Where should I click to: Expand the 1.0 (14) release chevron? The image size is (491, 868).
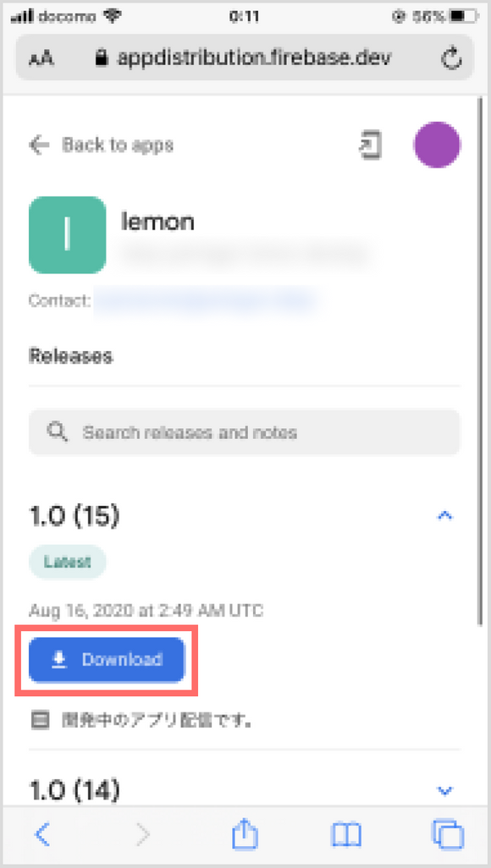coord(445,789)
